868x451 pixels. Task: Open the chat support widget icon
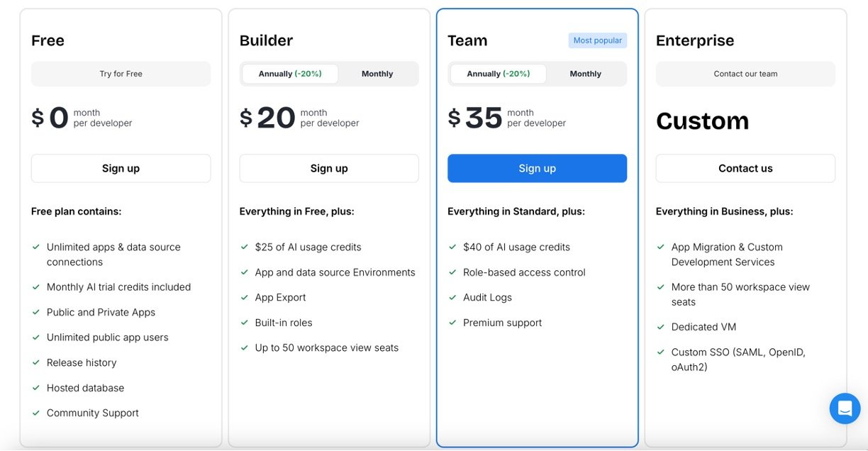tap(845, 408)
